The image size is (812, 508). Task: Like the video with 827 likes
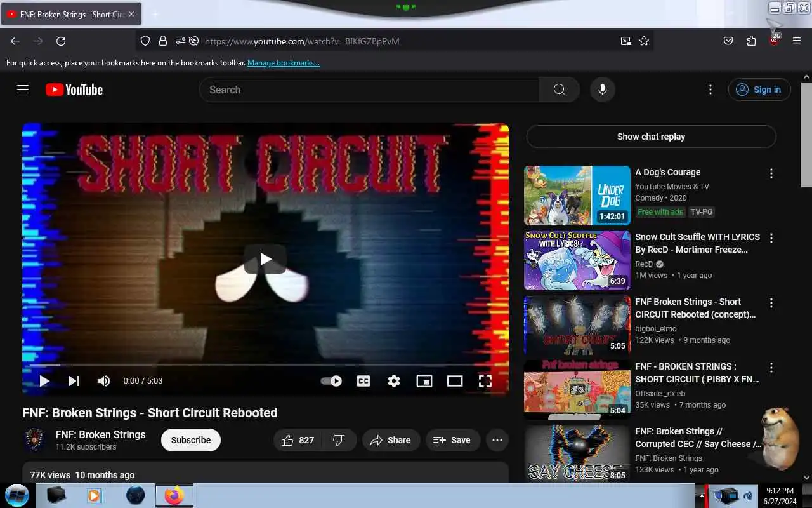pyautogui.click(x=298, y=440)
